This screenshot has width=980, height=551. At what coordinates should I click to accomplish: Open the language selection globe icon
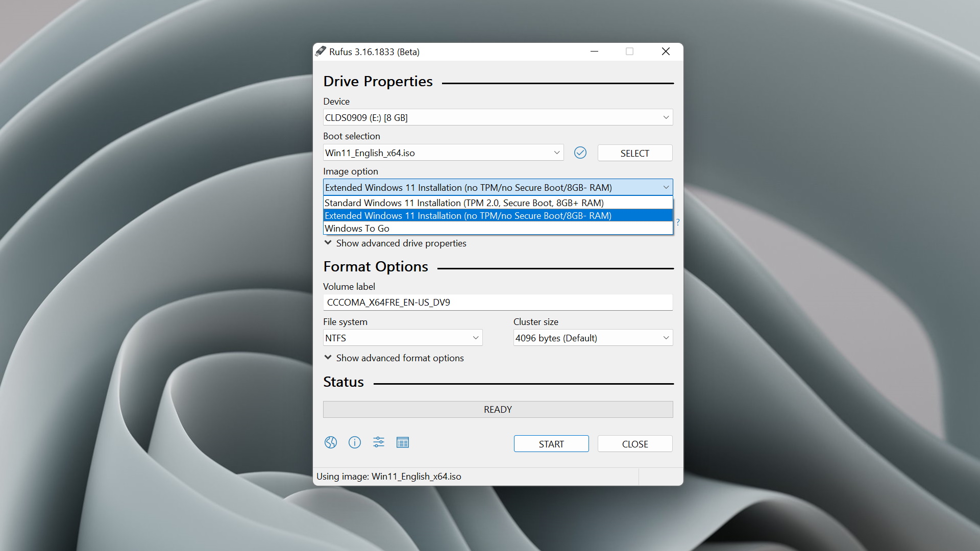[x=331, y=442]
